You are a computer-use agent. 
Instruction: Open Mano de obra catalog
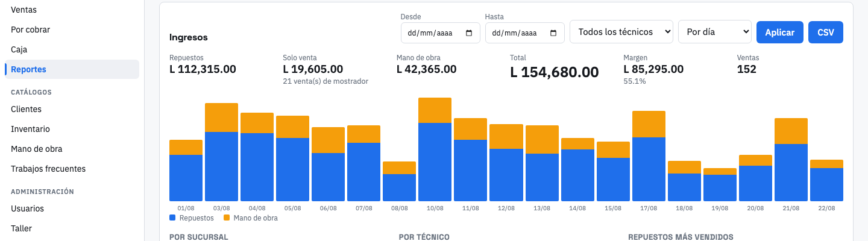coord(72,149)
